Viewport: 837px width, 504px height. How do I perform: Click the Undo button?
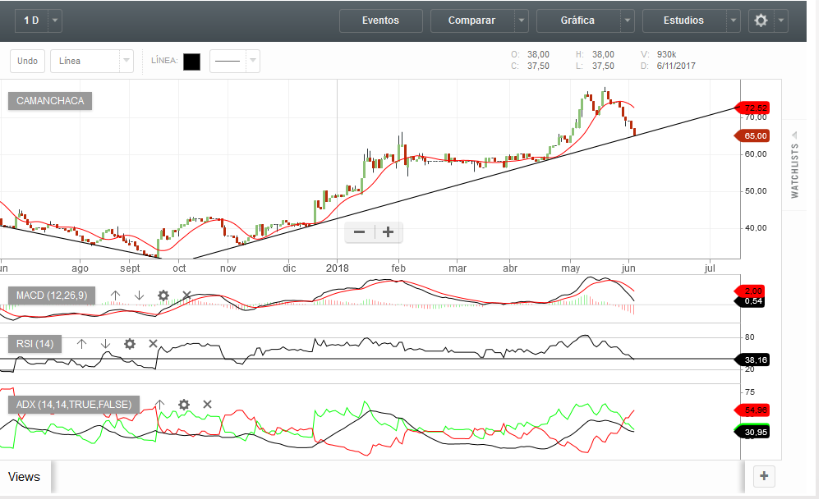[x=27, y=61]
